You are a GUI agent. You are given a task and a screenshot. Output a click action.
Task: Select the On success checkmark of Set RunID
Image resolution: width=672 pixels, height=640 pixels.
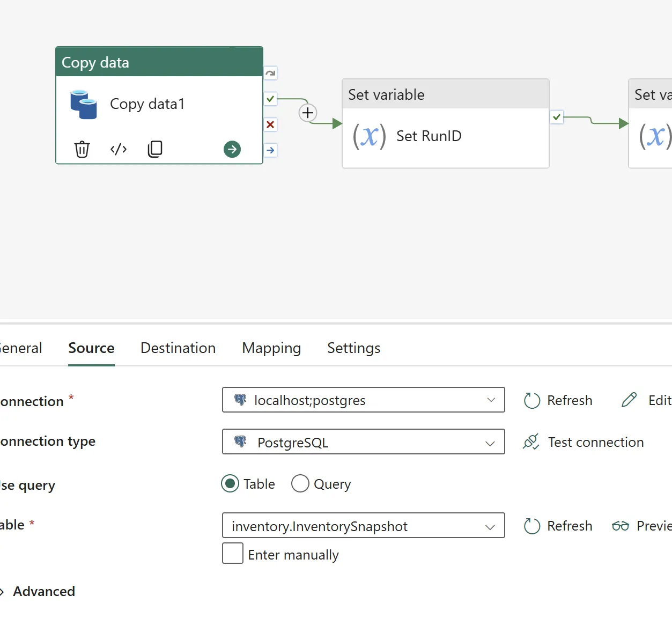[557, 116]
